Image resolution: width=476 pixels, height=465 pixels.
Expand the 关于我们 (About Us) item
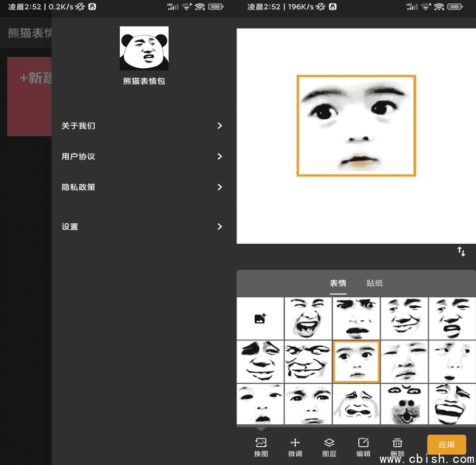(144, 125)
